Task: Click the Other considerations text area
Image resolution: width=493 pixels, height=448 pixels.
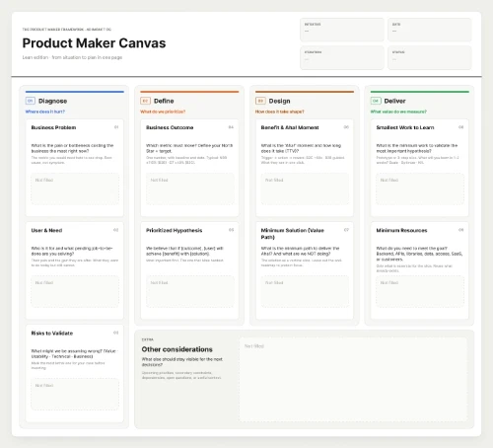Action: [353, 379]
